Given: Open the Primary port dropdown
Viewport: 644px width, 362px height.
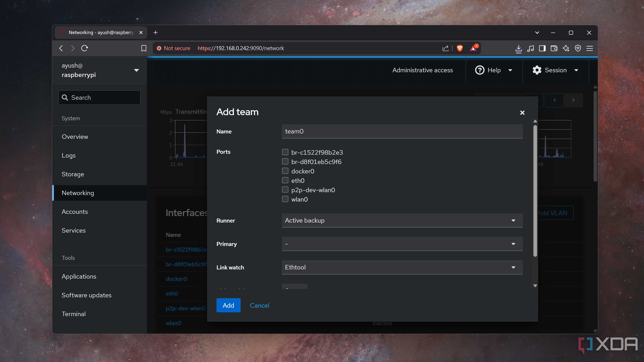Looking at the screenshot, I should [x=402, y=244].
